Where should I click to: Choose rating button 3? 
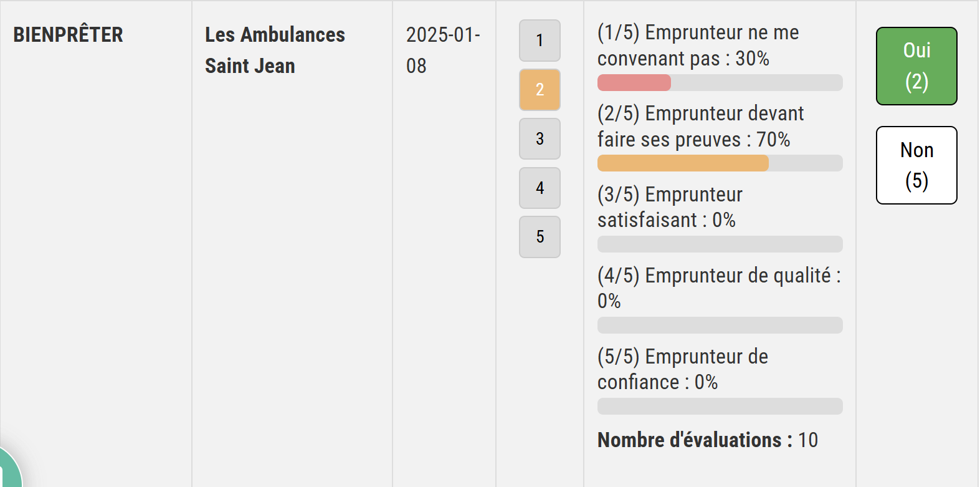click(x=540, y=138)
